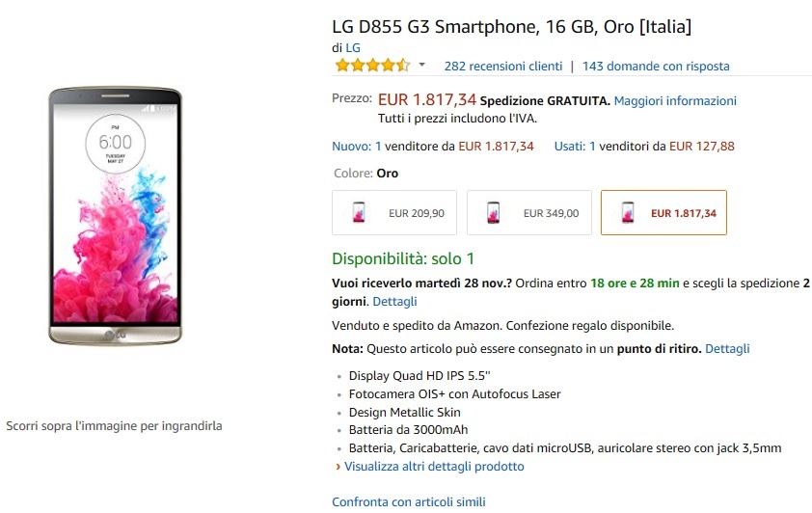Click Dettagli link for punto di ritiro
The height and width of the screenshot is (513, 812).
click(727, 349)
